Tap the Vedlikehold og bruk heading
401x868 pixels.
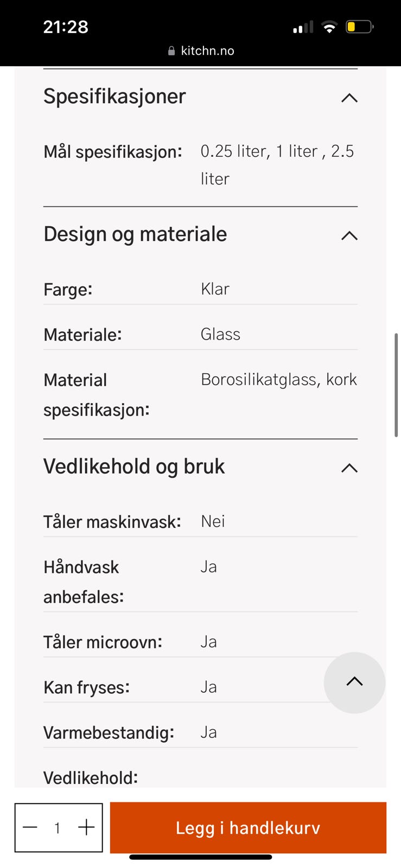pos(134,467)
